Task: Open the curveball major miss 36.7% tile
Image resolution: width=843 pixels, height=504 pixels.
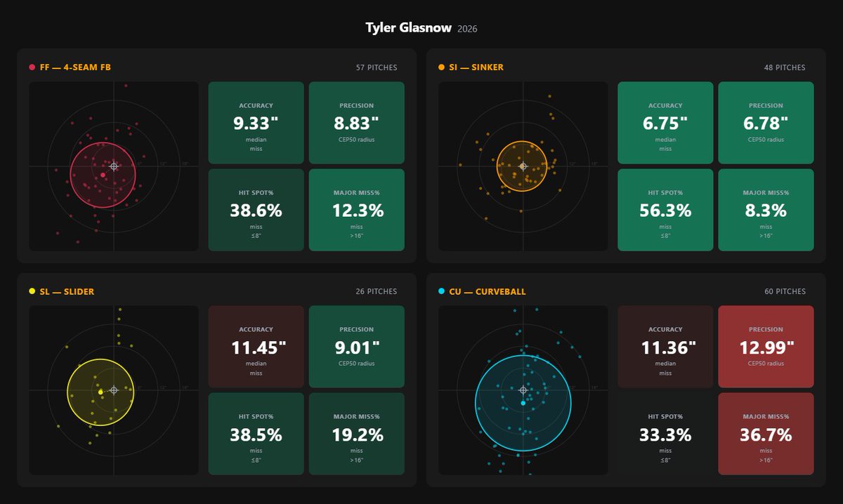Action: [766, 434]
